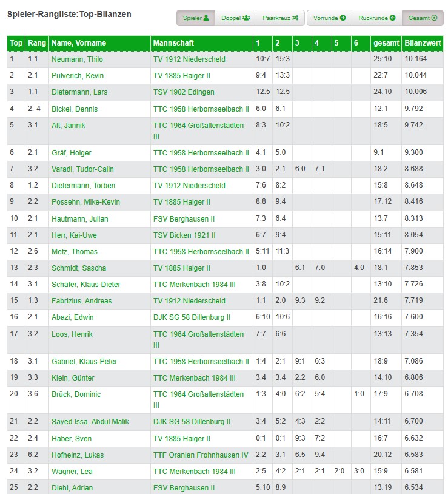Open TTC 1958 Herbornseelbach II in Bickel row
This screenshot has width=448, height=494.
click(x=201, y=109)
